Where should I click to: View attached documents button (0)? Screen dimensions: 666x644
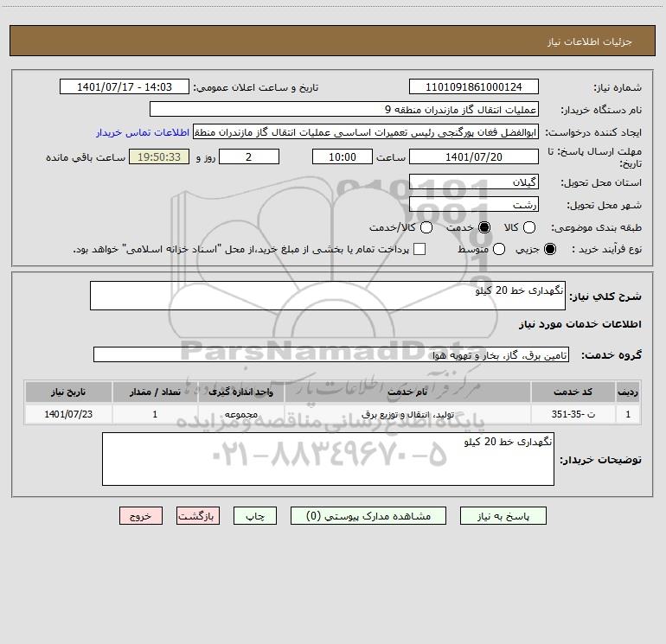click(x=368, y=516)
